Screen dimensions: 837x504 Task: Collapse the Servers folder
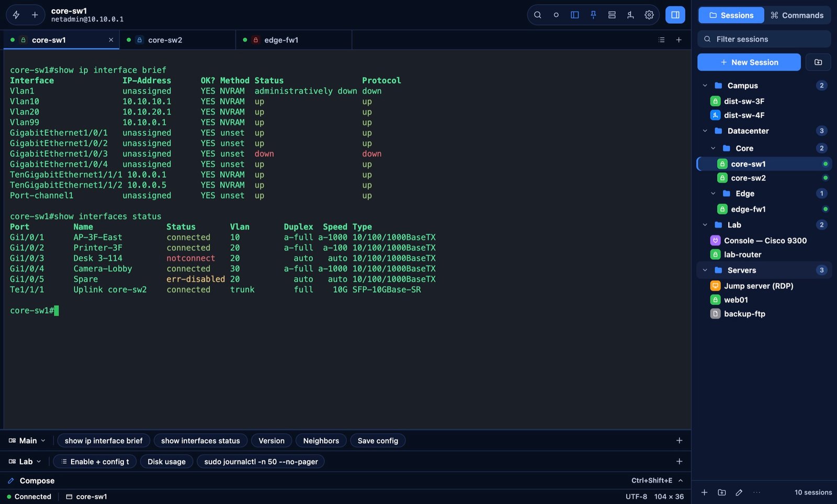[705, 270]
